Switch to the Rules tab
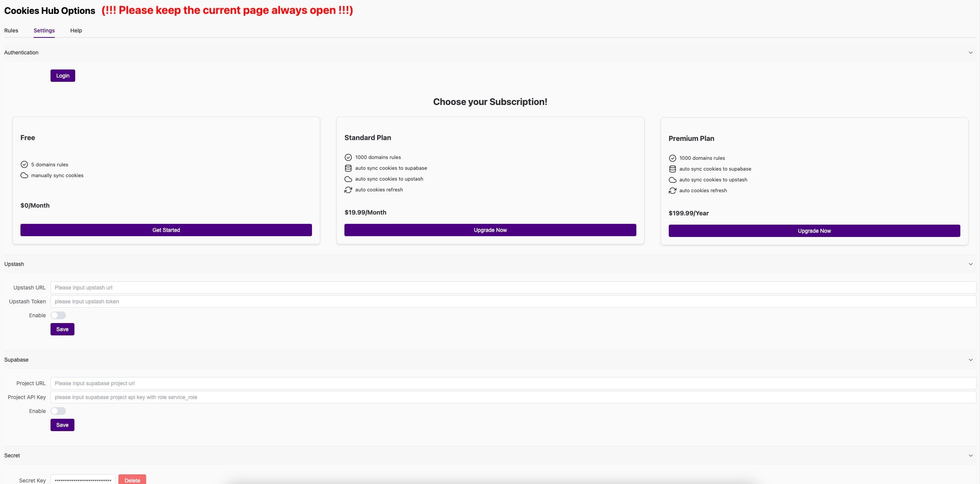Viewport: 980px width, 484px height. (x=11, y=30)
